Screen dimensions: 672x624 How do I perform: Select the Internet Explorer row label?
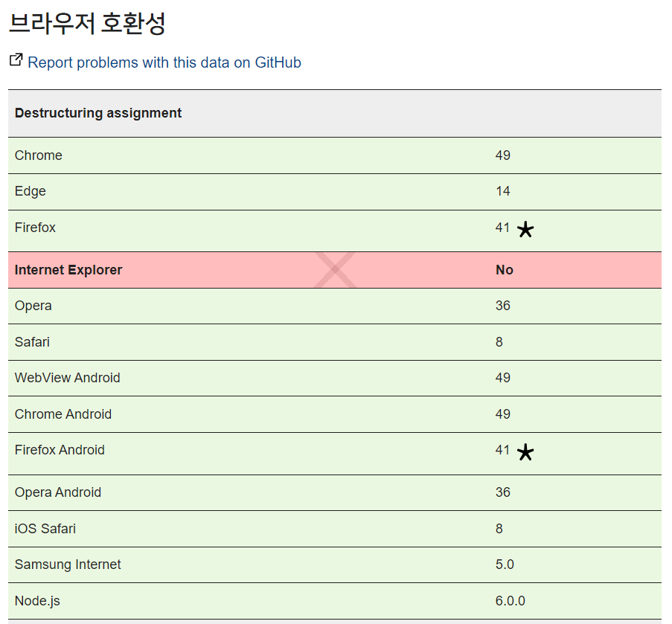[x=68, y=270]
